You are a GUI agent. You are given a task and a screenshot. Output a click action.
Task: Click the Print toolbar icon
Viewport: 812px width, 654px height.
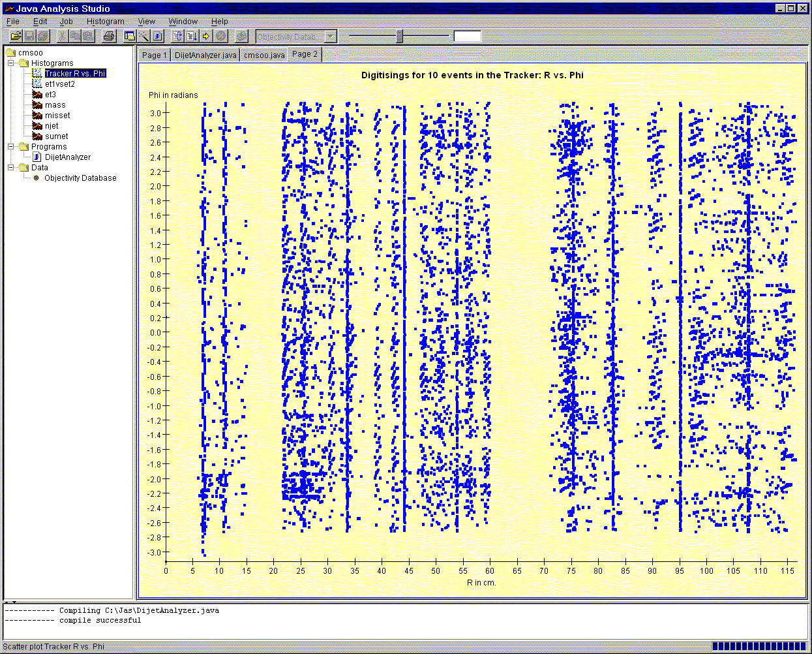pos(109,37)
